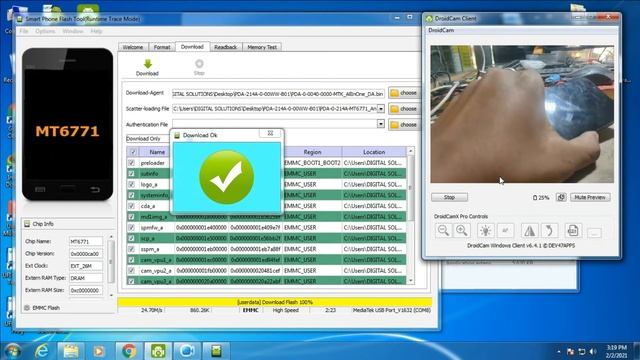Toggle the LED flash bulb icon

485,231
